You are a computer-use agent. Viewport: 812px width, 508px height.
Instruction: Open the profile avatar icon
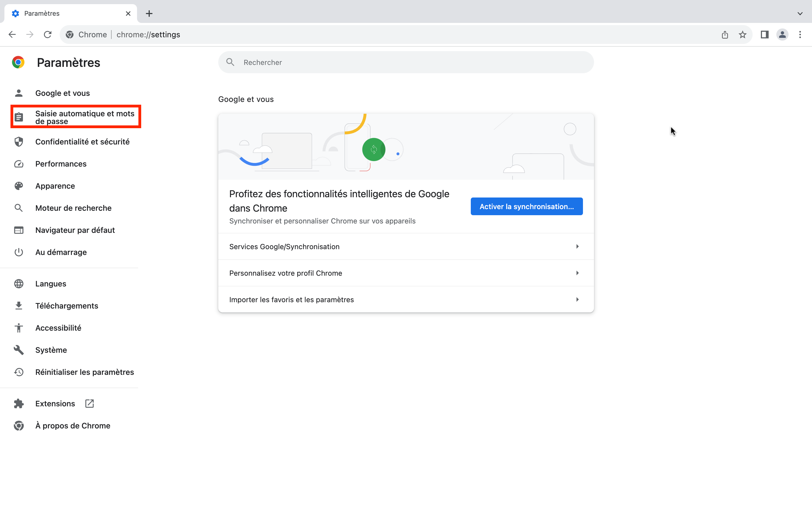782,35
